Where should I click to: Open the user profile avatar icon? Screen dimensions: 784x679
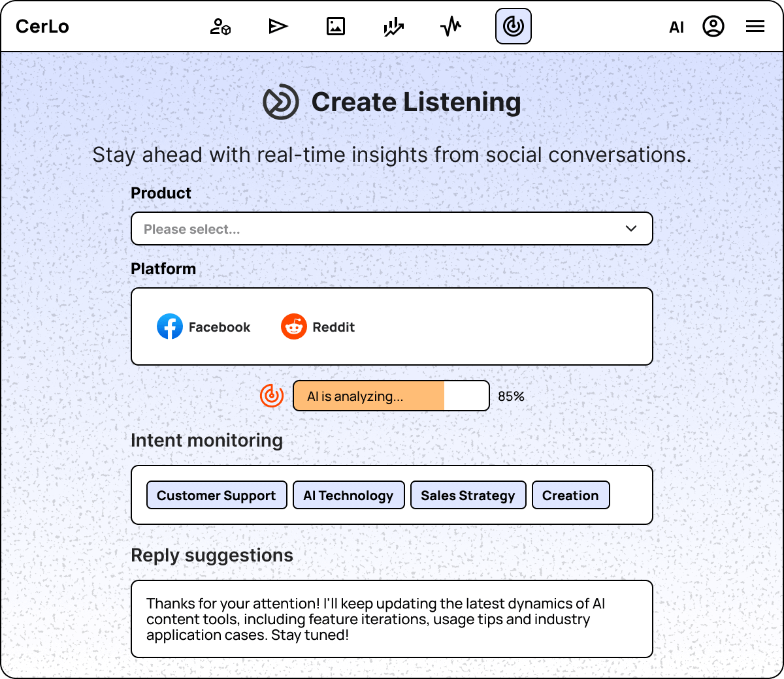pyautogui.click(x=713, y=27)
